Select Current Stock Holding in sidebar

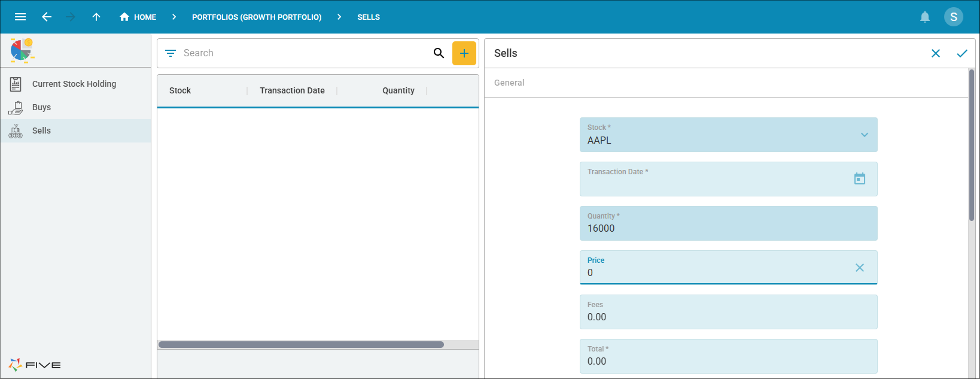tap(74, 84)
